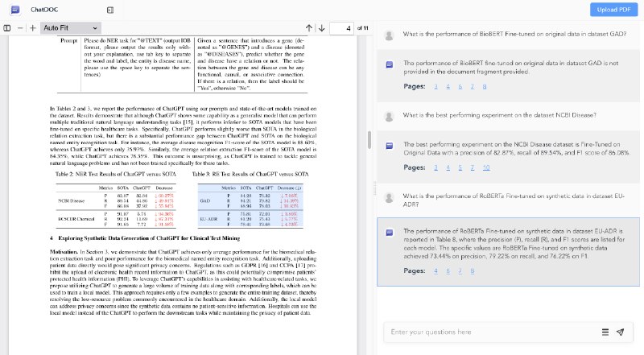Open page 4 link in BioBERT answer

(x=448, y=86)
